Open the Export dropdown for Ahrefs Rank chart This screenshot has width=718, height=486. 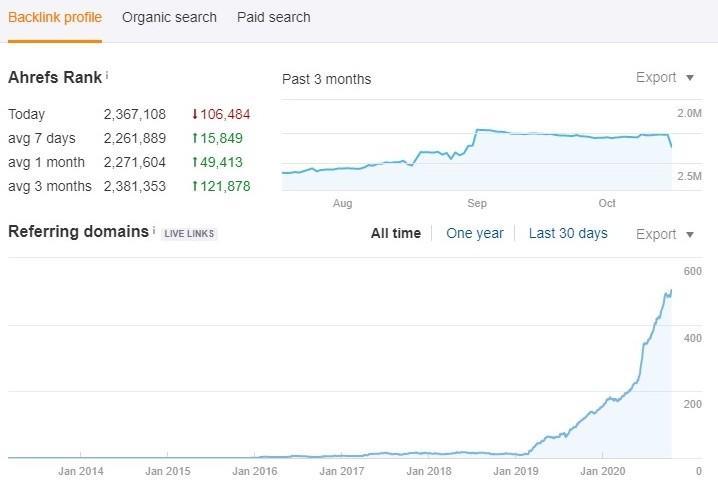(665, 78)
